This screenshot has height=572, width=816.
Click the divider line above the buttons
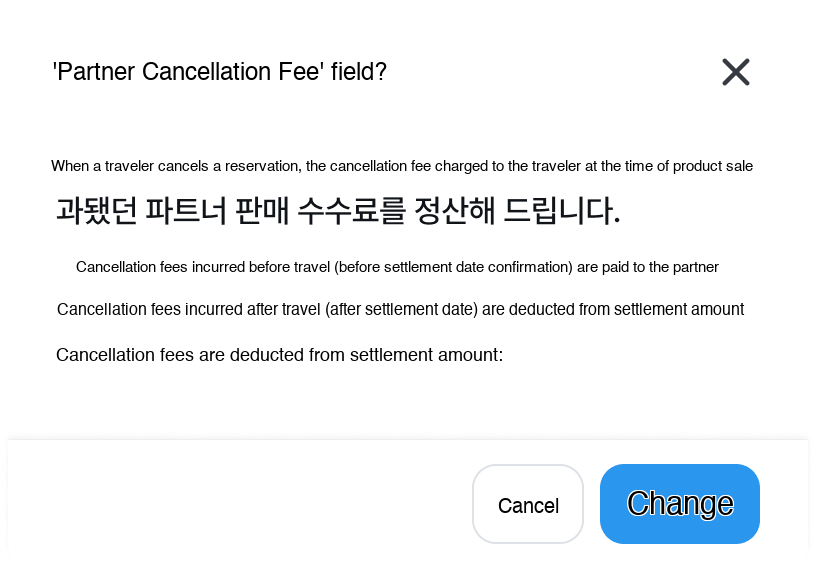click(x=408, y=439)
